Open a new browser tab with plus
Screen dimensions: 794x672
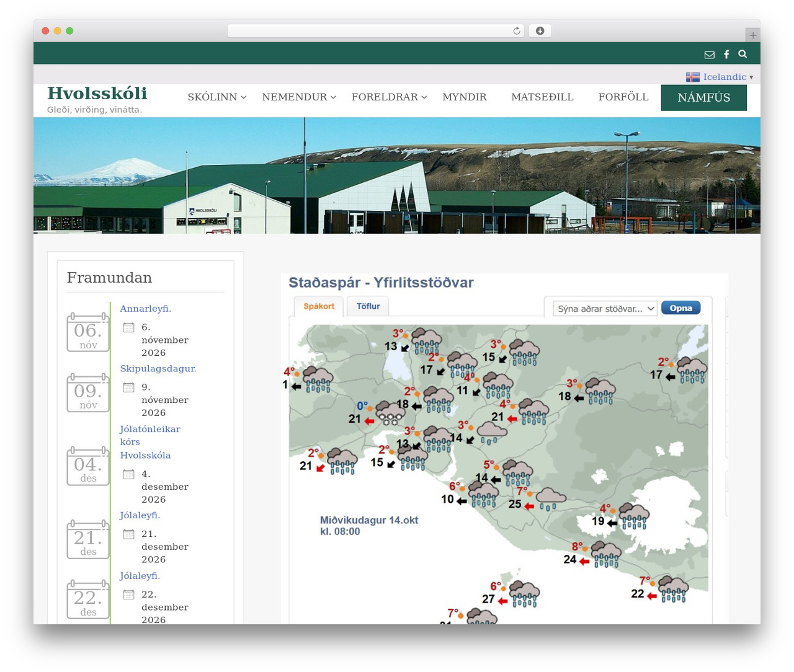[752, 35]
